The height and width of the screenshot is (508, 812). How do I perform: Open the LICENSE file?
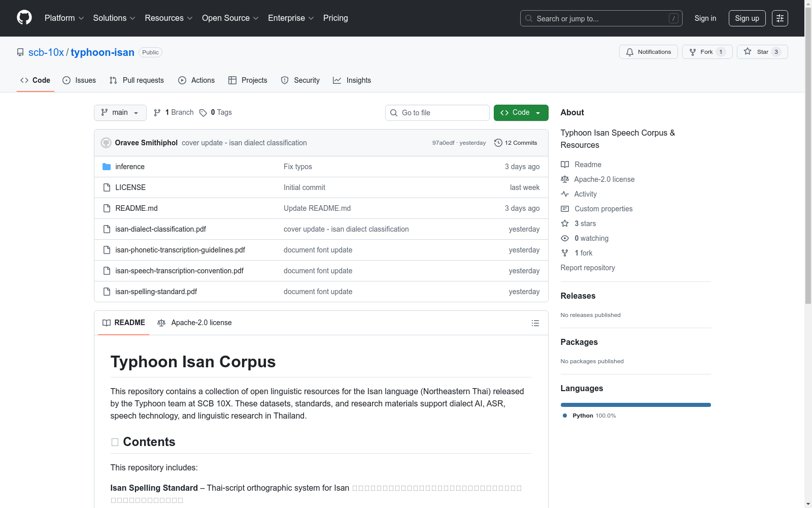[x=130, y=187]
